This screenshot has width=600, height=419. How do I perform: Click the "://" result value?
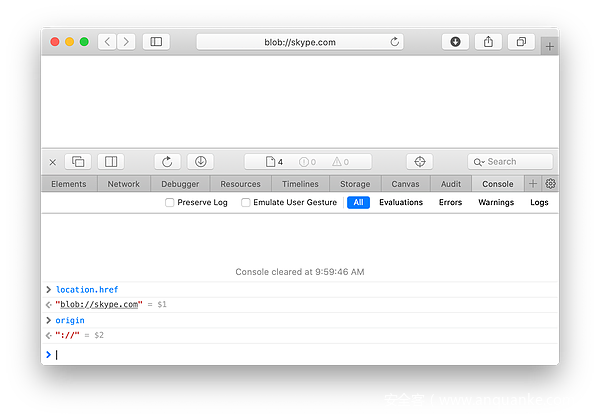[x=67, y=335]
